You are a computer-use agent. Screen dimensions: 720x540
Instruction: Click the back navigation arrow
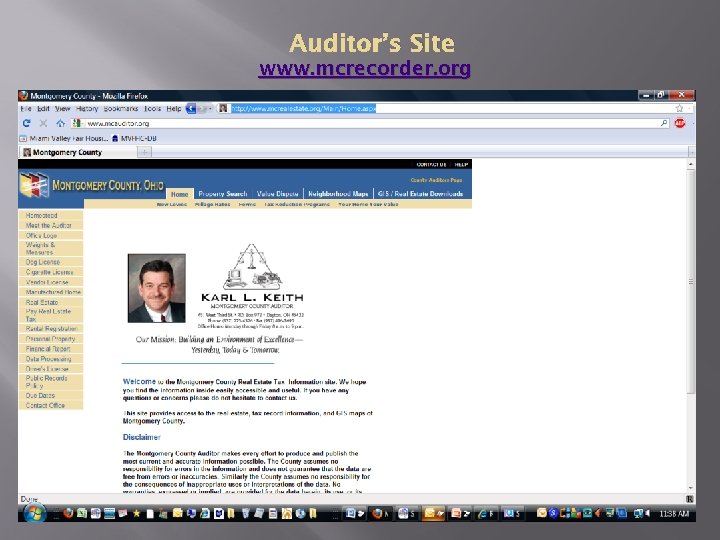click(191, 109)
